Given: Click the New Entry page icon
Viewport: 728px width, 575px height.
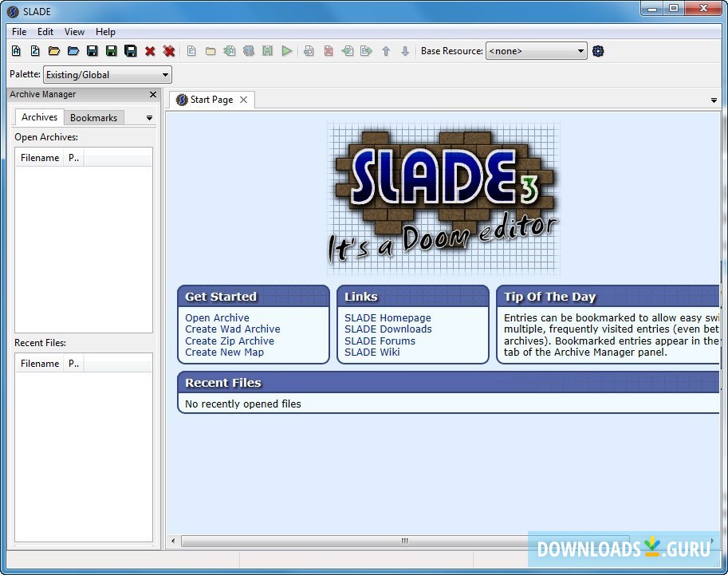Looking at the screenshot, I should [x=191, y=51].
